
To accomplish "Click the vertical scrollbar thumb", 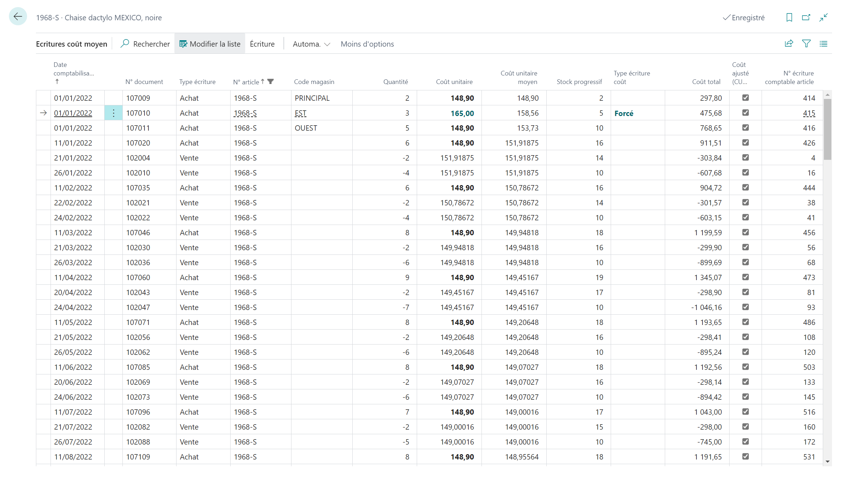I will (827, 129).
